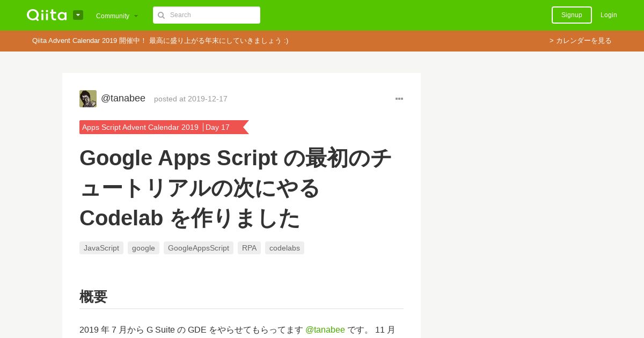This screenshot has height=338, width=644.
Task: Open the Qiita Advent Calendar 2019 banner text
Action: pos(160,41)
